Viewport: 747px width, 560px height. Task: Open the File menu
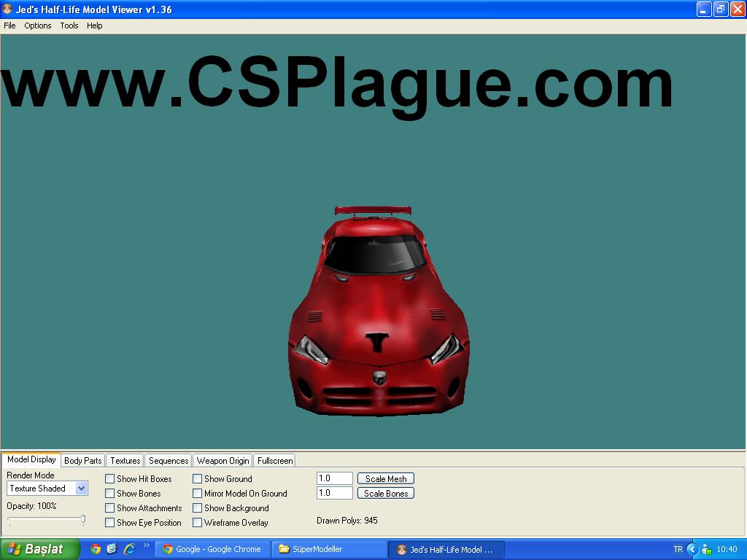tap(9, 26)
